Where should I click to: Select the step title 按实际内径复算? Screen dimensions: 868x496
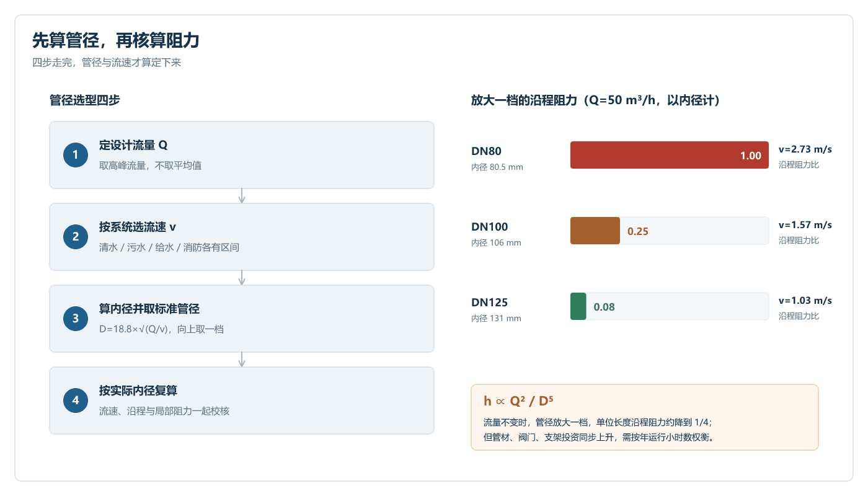[x=138, y=391]
